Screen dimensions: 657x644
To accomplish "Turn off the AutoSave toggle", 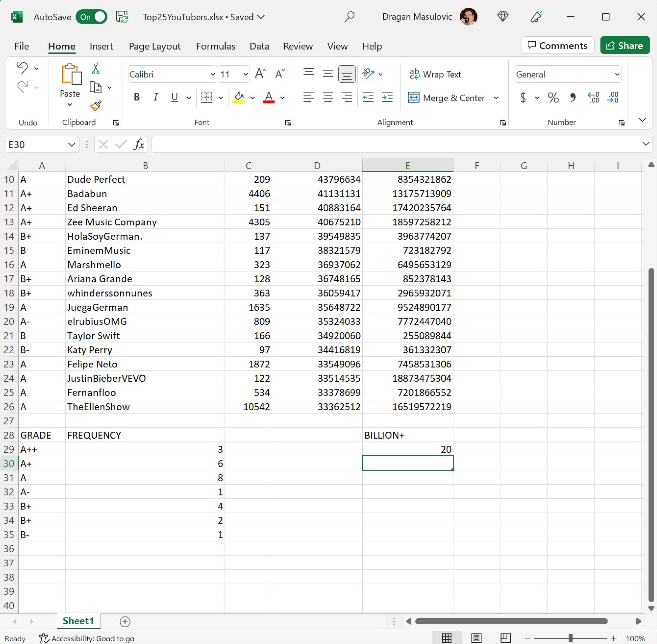I will [92, 17].
